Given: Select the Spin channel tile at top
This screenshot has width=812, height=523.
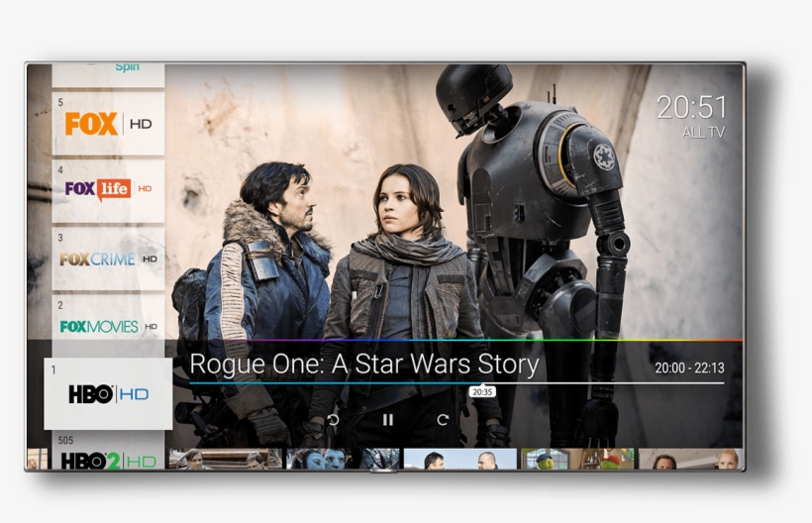Looking at the screenshot, I should tap(108, 75).
